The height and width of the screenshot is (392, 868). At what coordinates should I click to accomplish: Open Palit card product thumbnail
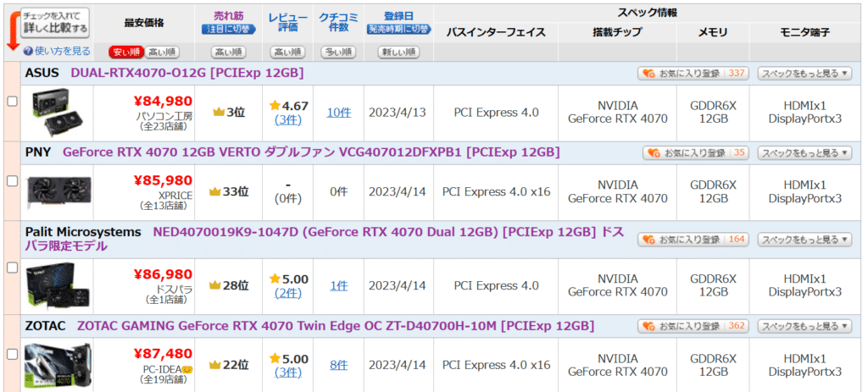tap(58, 284)
